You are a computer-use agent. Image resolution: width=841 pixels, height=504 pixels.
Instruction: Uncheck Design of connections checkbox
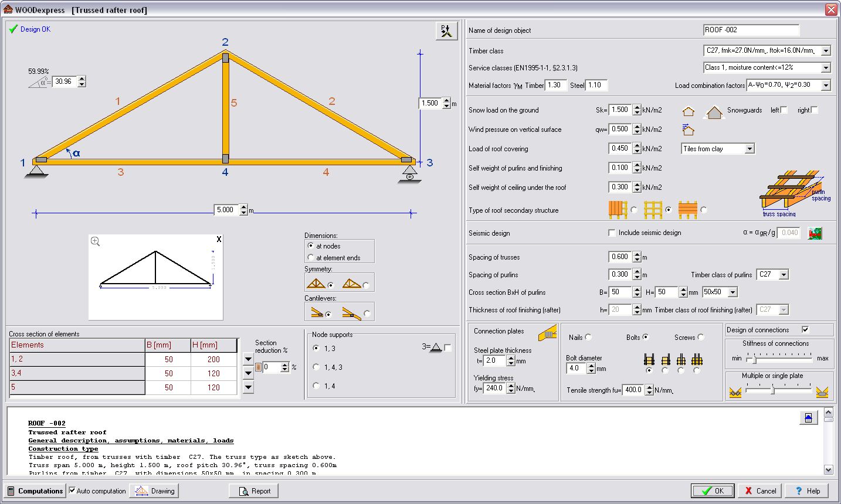click(805, 330)
